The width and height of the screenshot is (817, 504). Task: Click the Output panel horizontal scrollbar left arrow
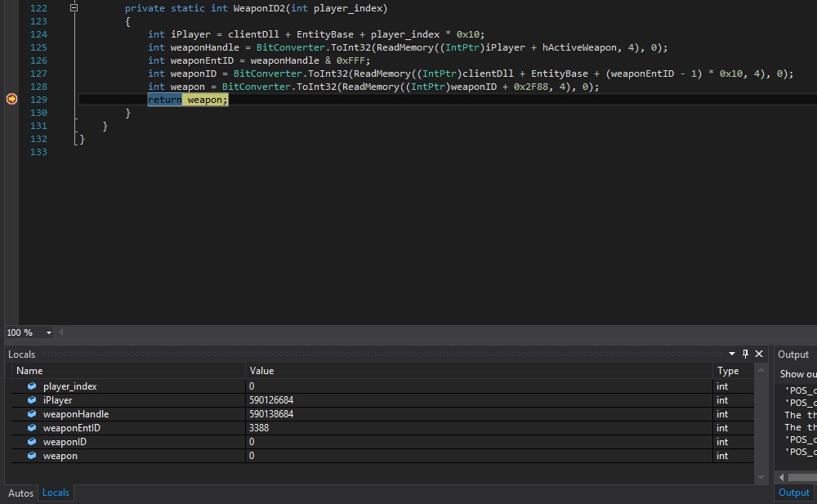coord(781,477)
